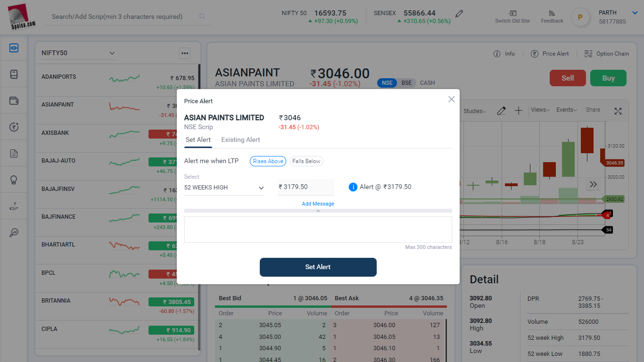Click the alert price field ₹3179.50
Viewport: 644px width, 362px height.
(x=306, y=187)
